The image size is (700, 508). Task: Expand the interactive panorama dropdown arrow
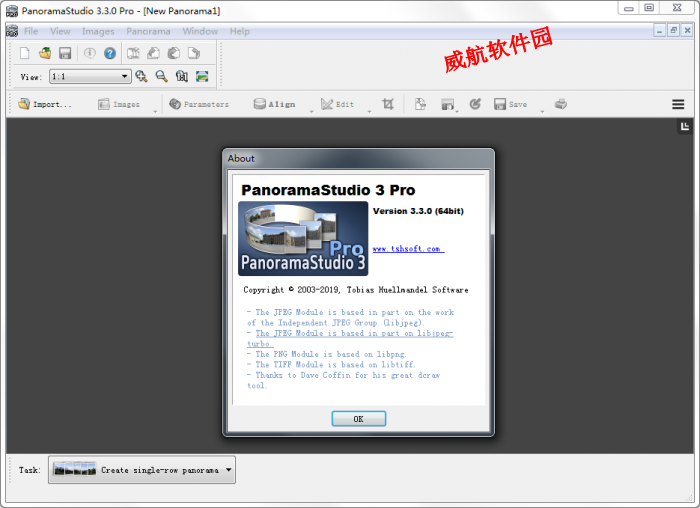pos(457,111)
